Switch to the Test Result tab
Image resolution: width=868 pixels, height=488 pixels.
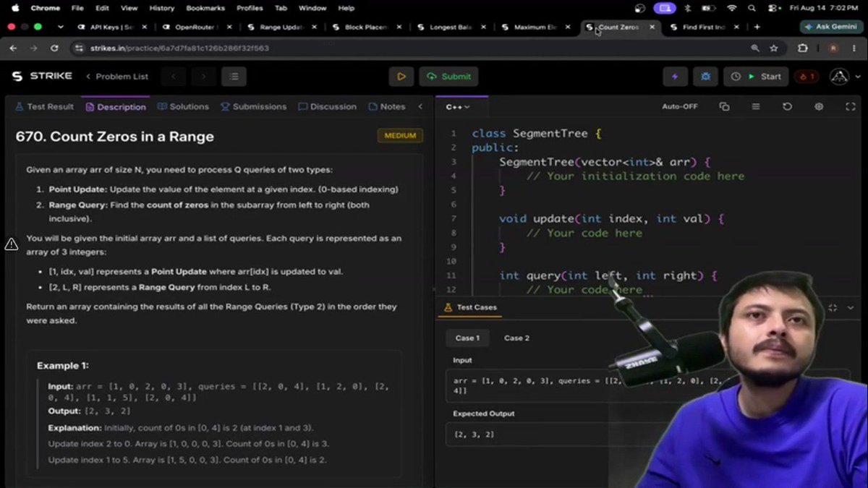tap(44, 106)
